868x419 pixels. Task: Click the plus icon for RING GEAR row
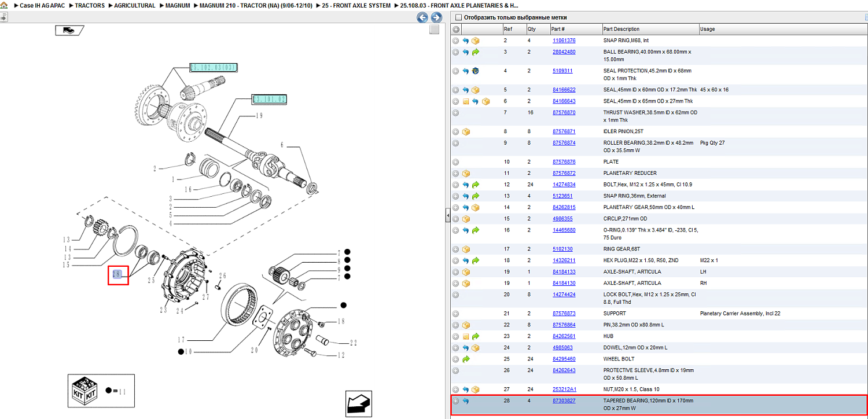[x=456, y=249]
